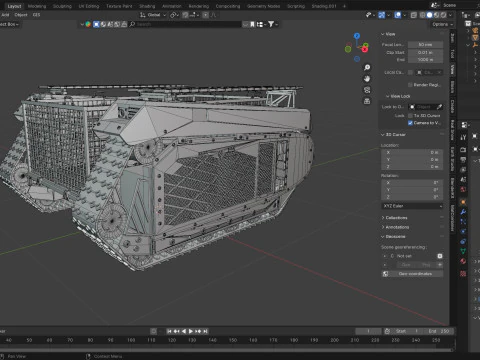This screenshot has width=480, height=360.
Task: Click the Focal Length value field
Action: coord(425,45)
